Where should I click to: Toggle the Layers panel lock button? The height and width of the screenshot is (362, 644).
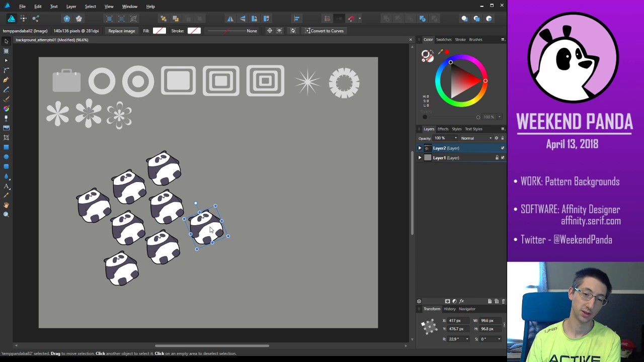502,138
